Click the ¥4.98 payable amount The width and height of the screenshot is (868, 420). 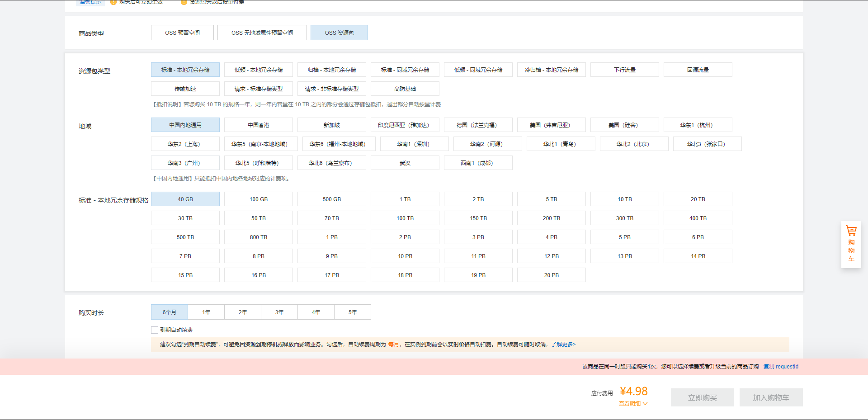[633, 391]
